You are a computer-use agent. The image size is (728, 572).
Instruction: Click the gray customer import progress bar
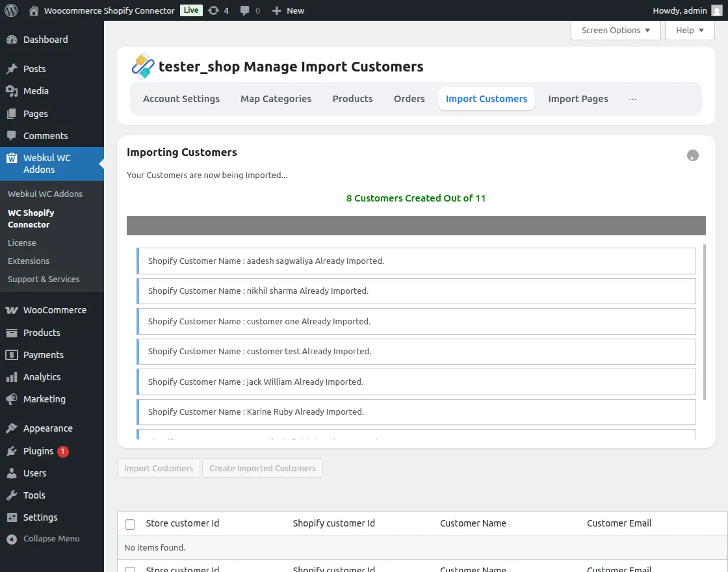coord(416,225)
